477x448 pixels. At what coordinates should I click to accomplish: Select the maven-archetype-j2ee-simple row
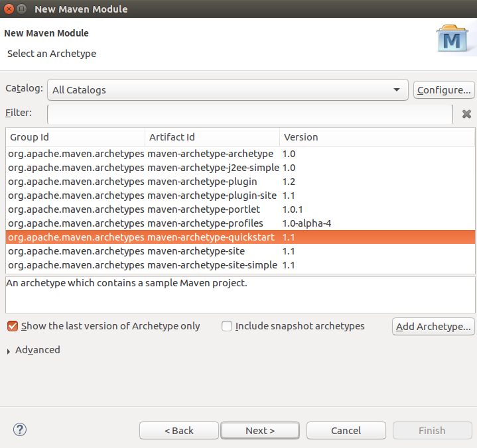pos(240,168)
